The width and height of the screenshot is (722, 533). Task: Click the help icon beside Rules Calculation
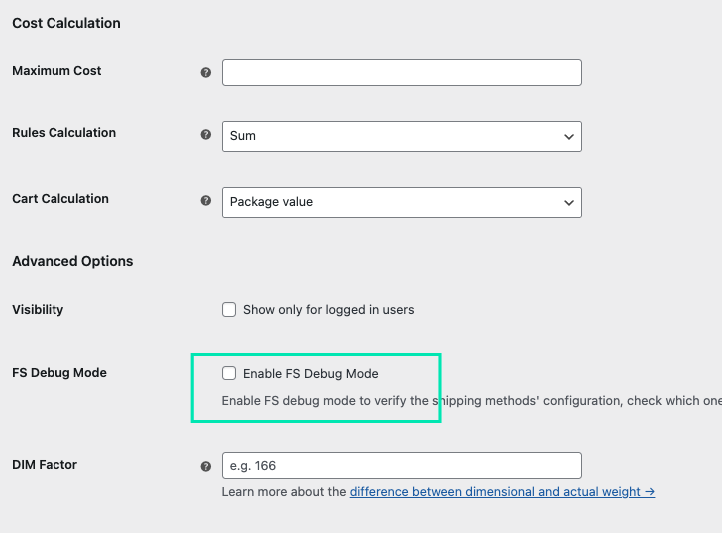click(206, 134)
